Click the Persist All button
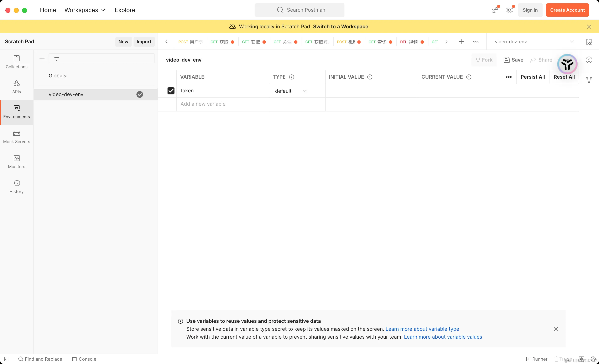 [532, 77]
